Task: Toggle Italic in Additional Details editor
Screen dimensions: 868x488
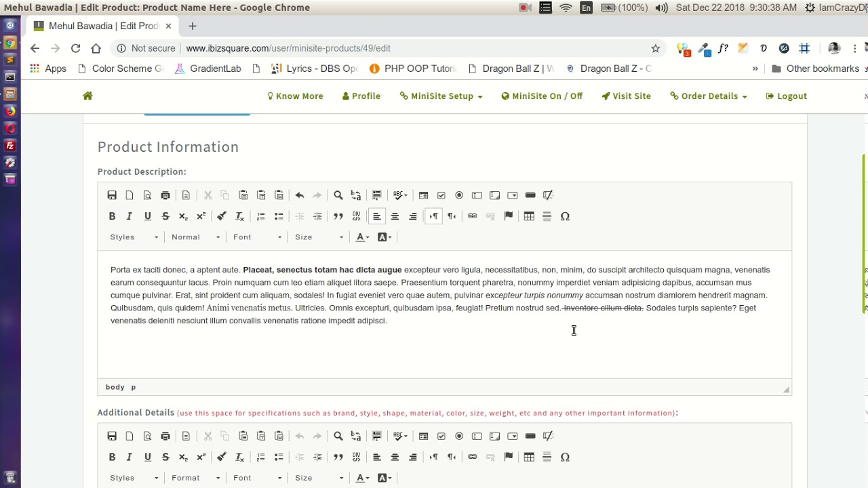Action: [130, 457]
